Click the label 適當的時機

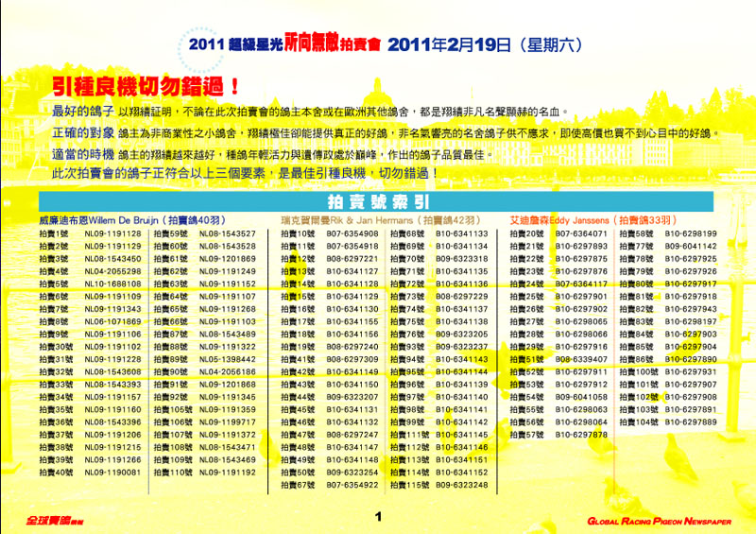(83, 154)
